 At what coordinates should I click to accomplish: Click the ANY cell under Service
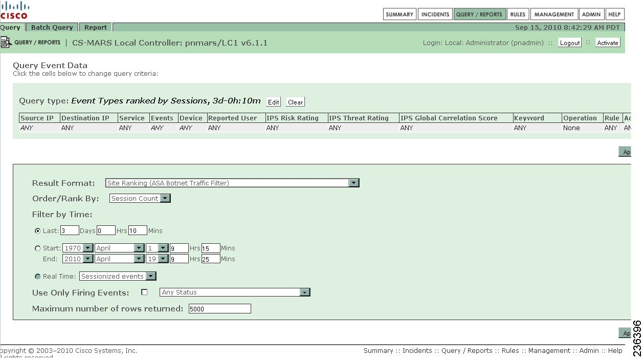pyautogui.click(x=134, y=128)
